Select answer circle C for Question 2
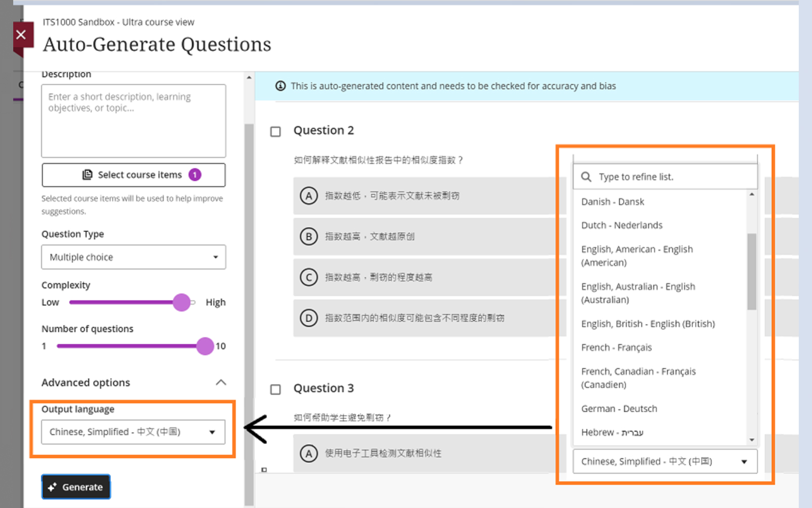Screen dimensions: 812x508 pyautogui.click(x=309, y=277)
